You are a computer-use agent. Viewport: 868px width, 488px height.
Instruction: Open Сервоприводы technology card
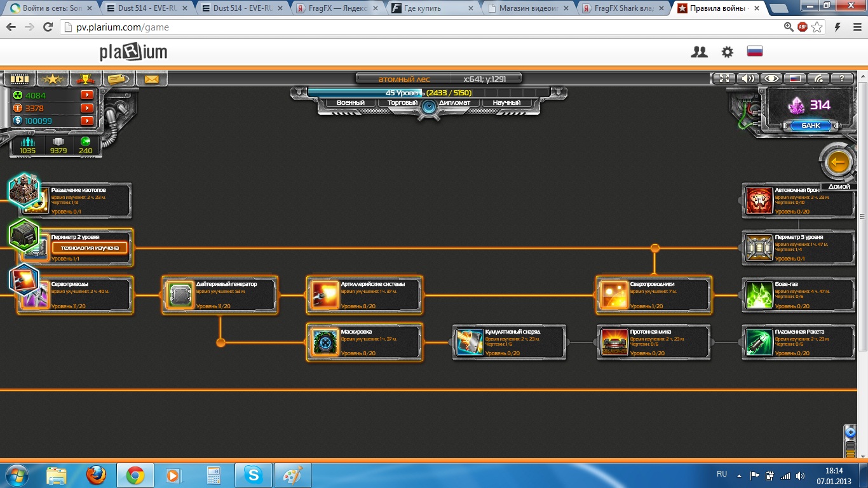75,295
